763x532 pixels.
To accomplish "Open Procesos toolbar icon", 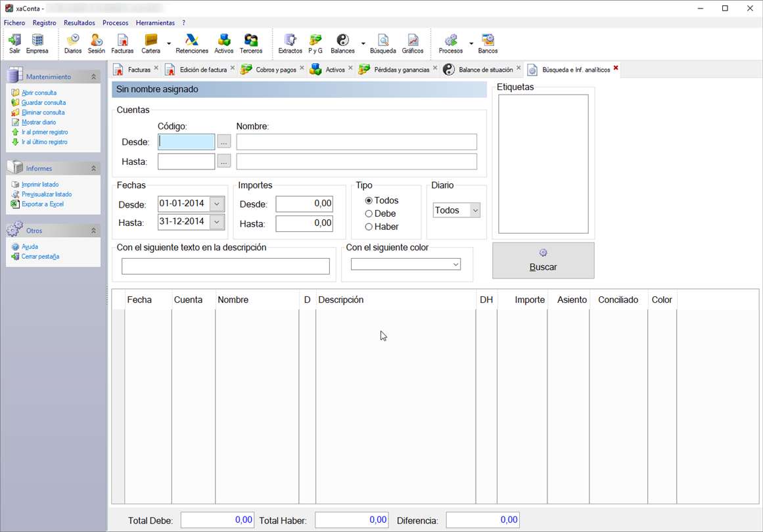I will click(451, 44).
